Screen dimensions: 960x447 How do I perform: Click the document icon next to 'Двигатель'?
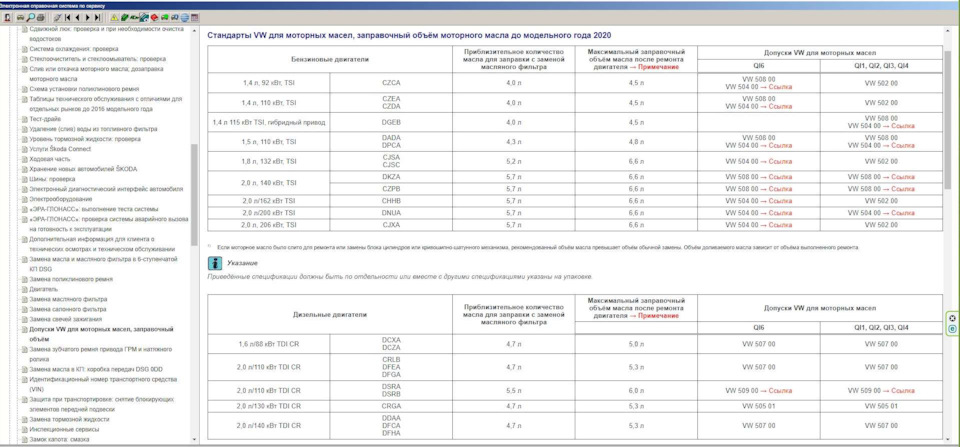(x=24, y=289)
